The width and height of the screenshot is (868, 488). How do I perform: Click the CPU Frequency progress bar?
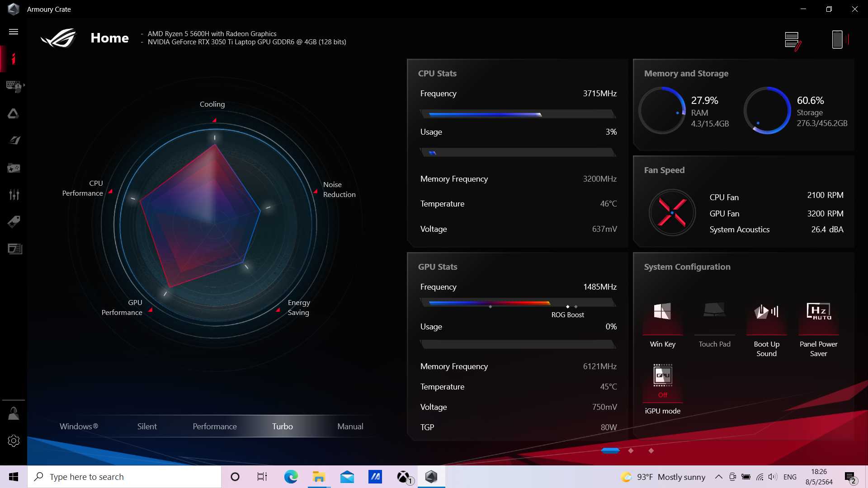coord(518,114)
